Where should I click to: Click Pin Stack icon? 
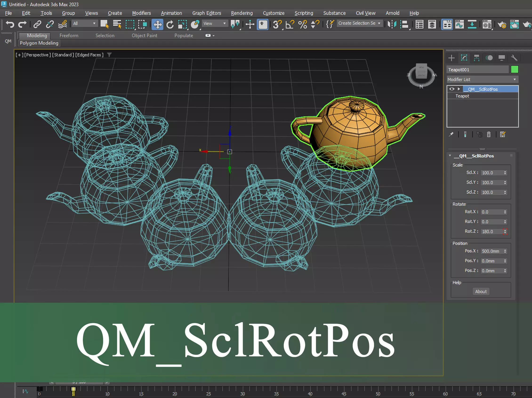coord(451,134)
